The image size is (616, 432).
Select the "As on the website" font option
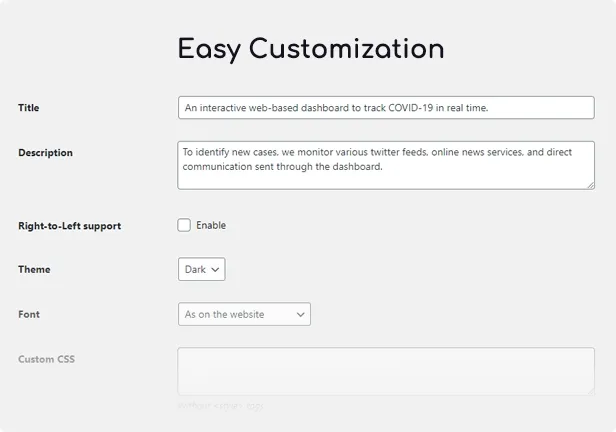[225, 314]
